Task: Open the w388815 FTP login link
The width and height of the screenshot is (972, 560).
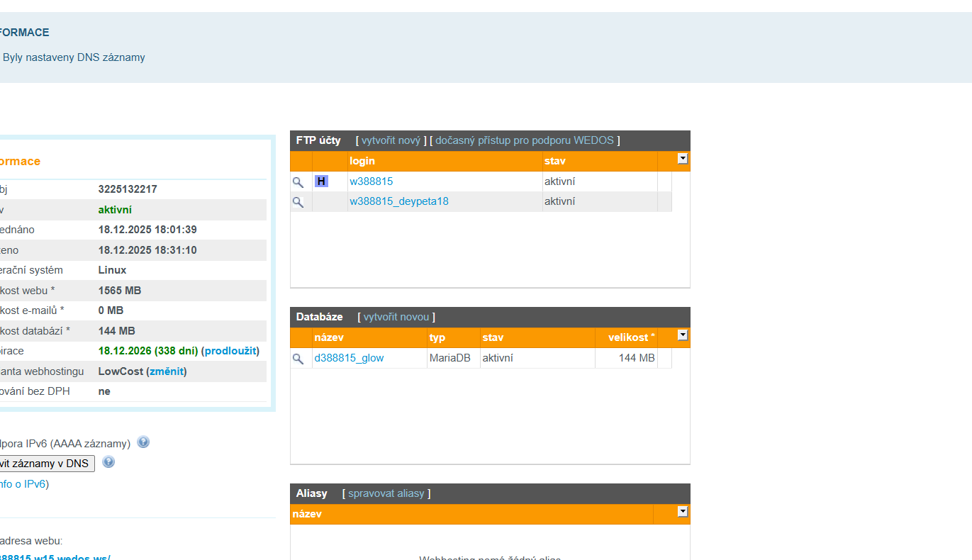Action: 371,181
